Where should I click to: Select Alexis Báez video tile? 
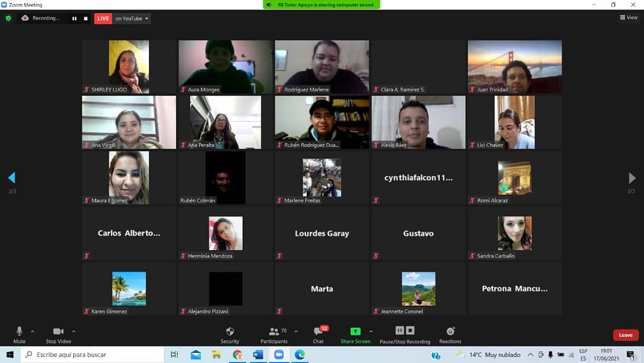coord(419,122)
